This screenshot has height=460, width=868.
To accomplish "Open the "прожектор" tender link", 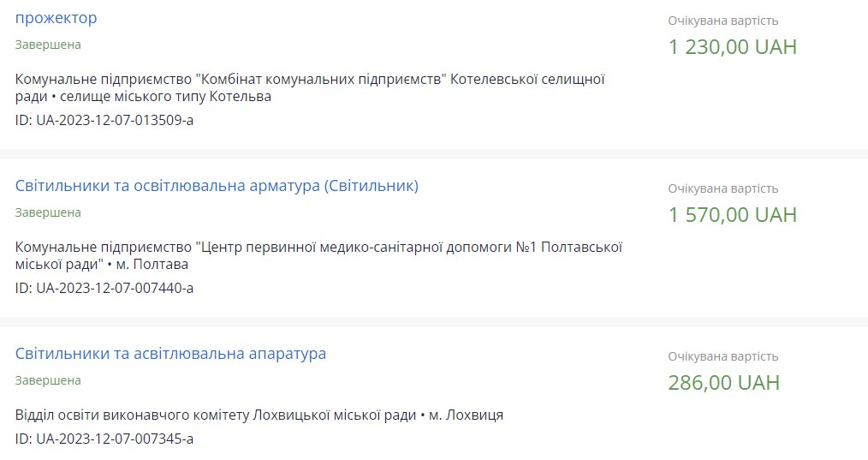I will tap(56, 18).
